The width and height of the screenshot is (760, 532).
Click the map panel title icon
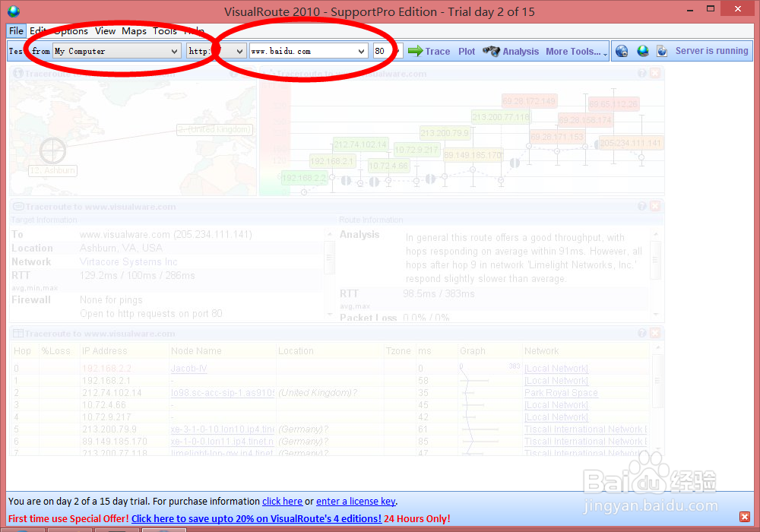click(x=18, y=74)
